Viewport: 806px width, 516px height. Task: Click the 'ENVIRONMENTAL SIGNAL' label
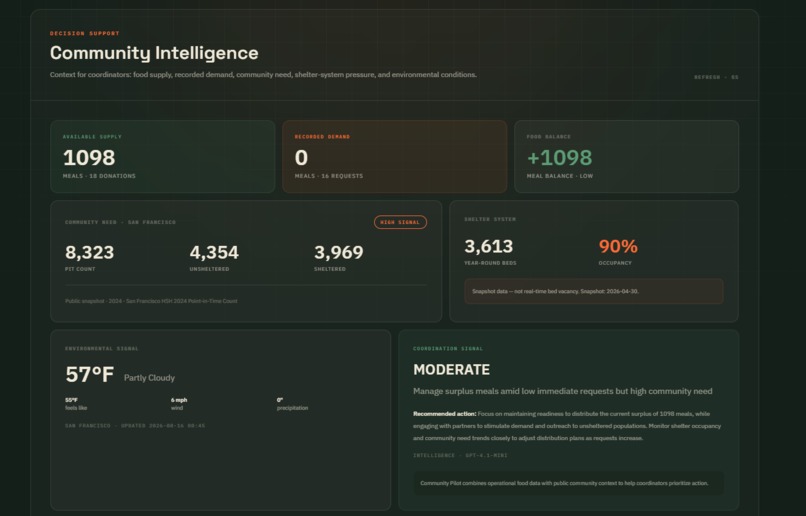[102, 348]
